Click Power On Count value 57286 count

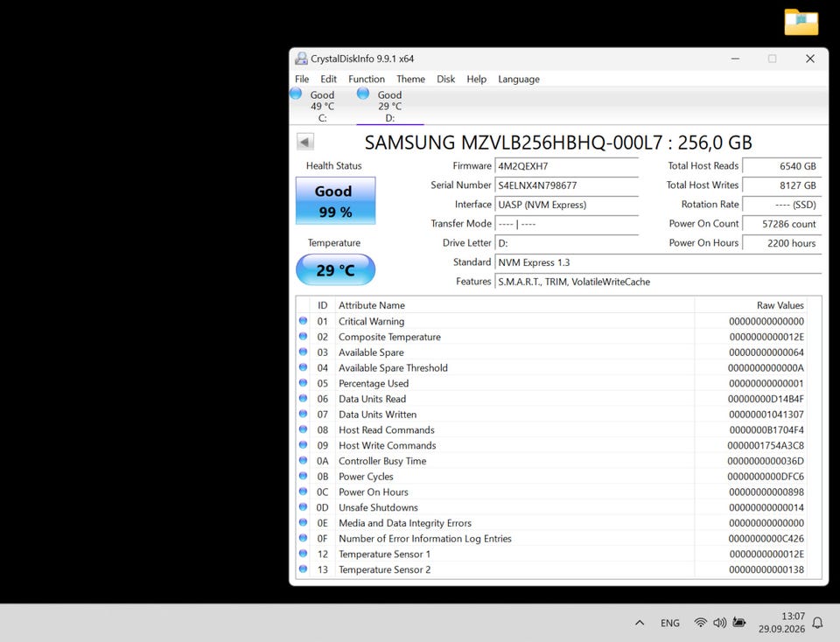click(x=782, y=224)
